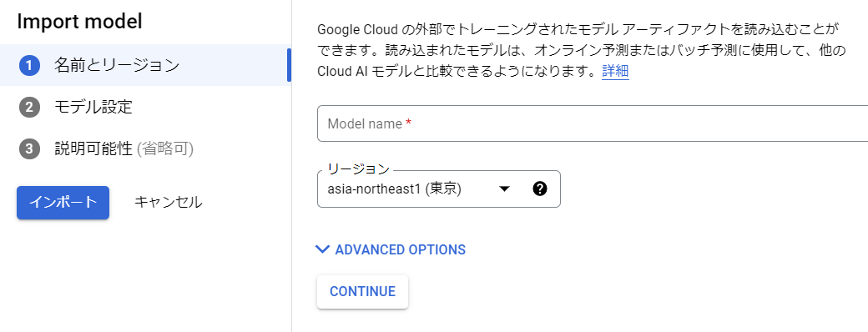The height and width of the screenshot is (332, 868).
Task: Open the 説明可能性 (省略可) step
Action: tap(145, 148)
